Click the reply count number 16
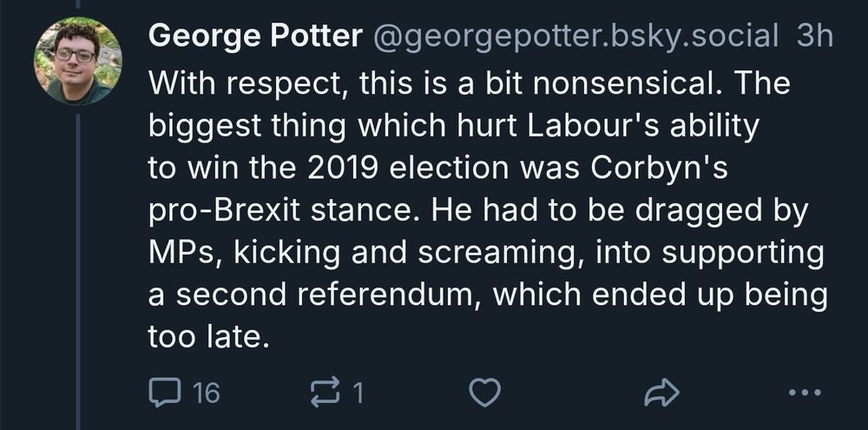Image resolution: width=868 pixels, height=430 pixels. point(205,394)
